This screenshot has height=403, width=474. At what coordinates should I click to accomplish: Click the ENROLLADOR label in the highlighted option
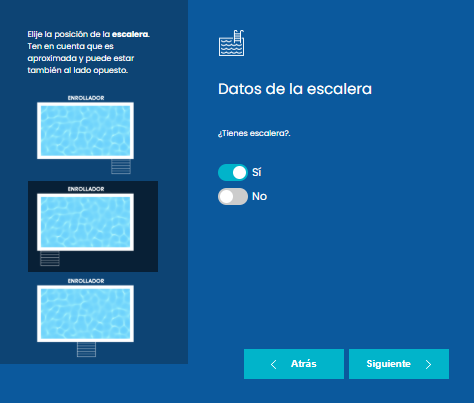point(86,189)
